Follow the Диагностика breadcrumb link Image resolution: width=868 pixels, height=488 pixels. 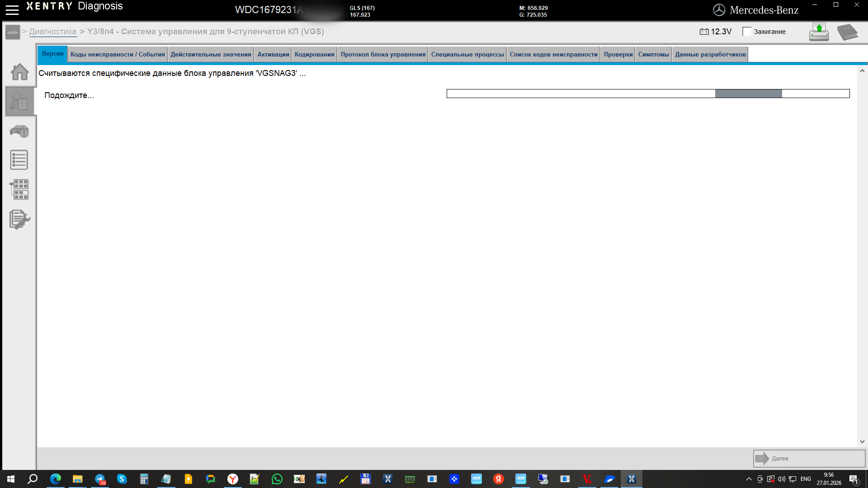(53, 32)
